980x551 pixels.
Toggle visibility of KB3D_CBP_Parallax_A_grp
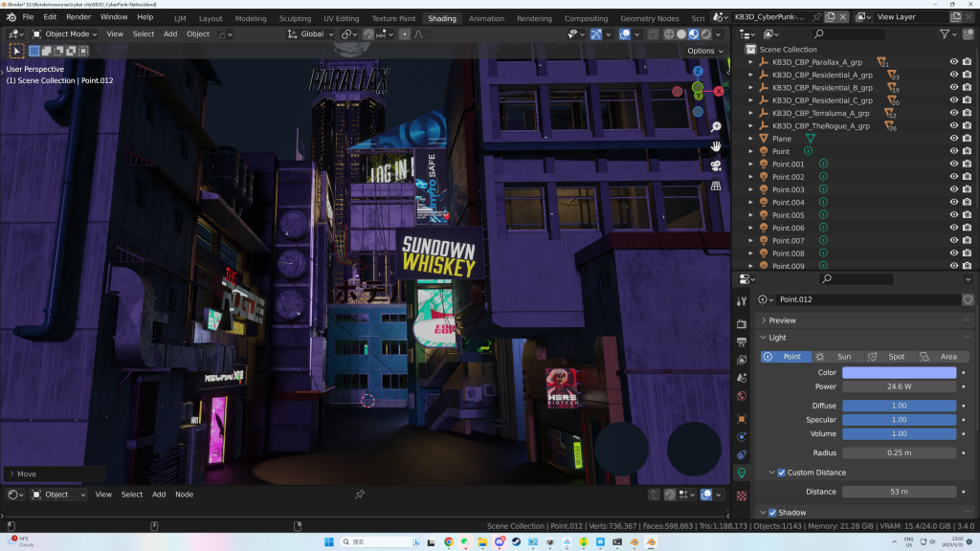click(954, 62)
